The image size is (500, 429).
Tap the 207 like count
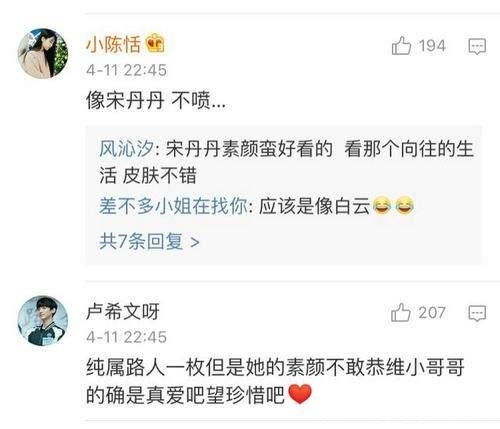coord(432,313)
